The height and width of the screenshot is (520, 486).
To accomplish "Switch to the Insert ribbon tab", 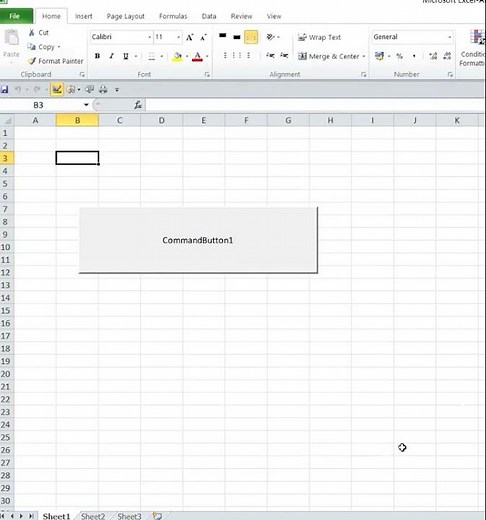I will (83, 16).
